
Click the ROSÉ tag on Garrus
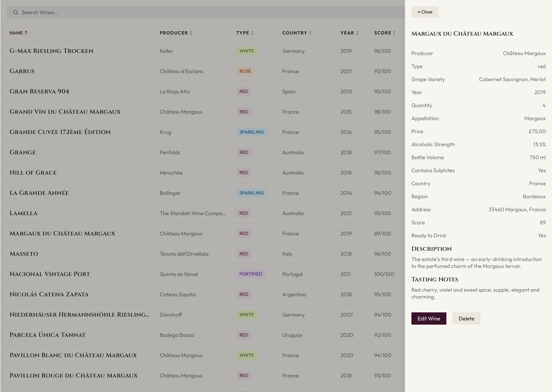tap(245, 71)
